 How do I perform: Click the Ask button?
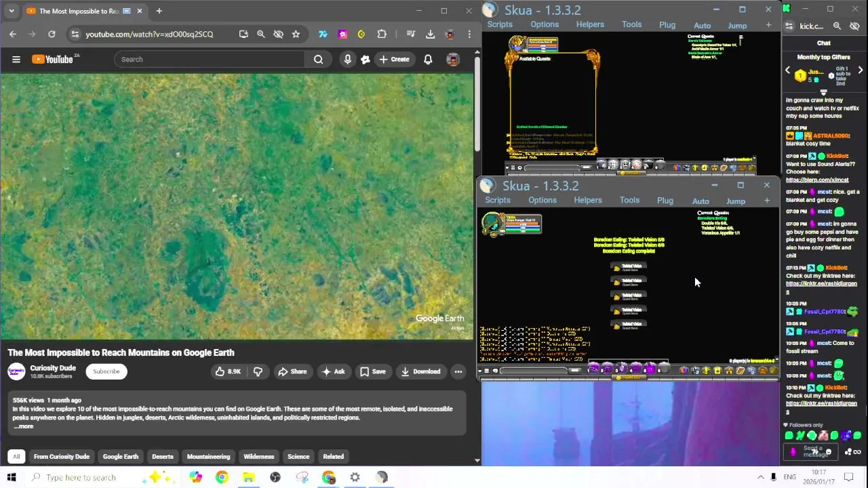coord(333,371)
